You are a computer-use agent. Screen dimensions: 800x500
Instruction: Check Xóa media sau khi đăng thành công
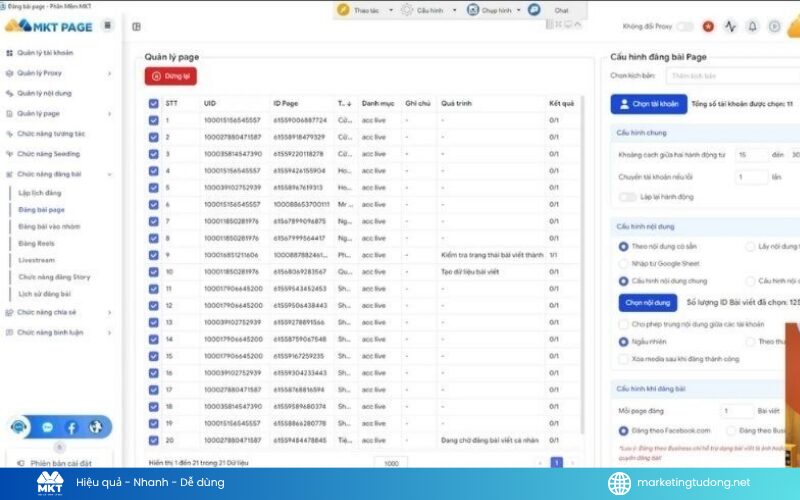point(623,359)
